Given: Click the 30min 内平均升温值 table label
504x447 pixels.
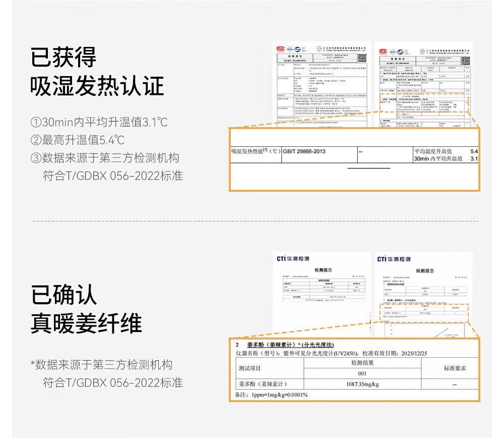Looking at the screenshot, I should pos(438,158).
